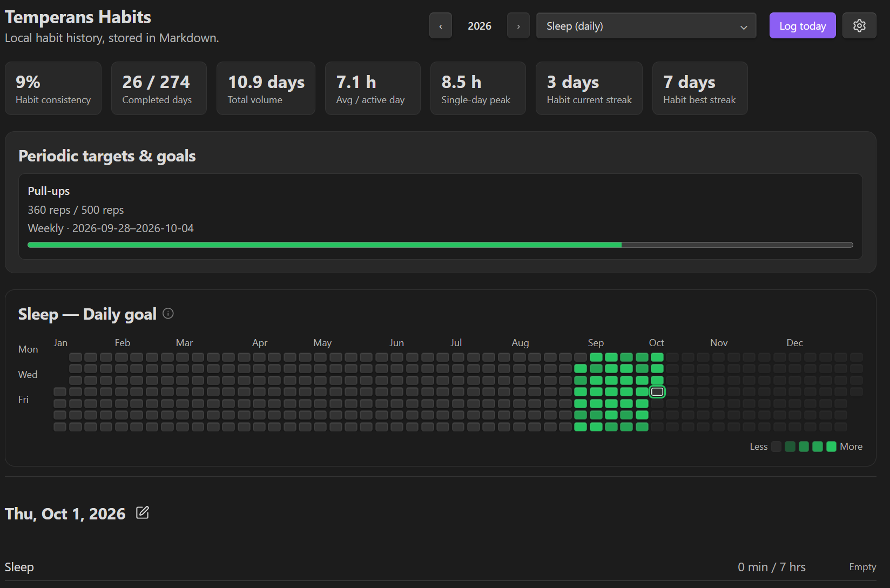This screenshot has width=890, height=588.
Task: Click the Sleep row at the bottom
Action: click(x=440, y=567)
